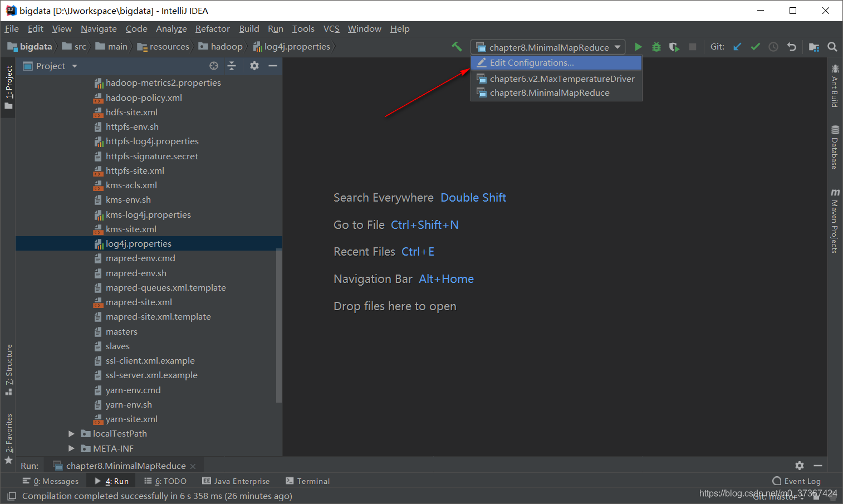Screen dimensions: 843x504
Task: Open Search Everywhere magnifier icon
Action: [x=832, y=47]
